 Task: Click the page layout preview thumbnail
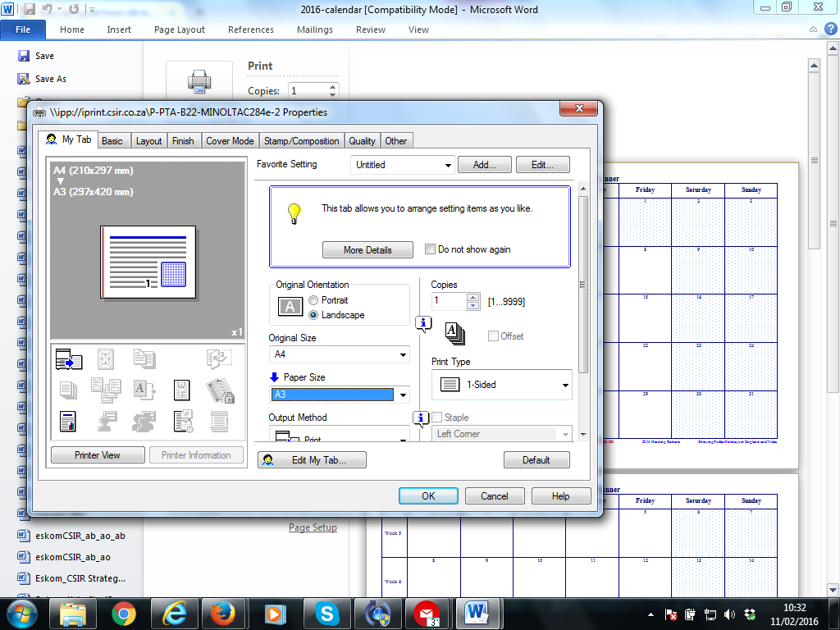148,262
